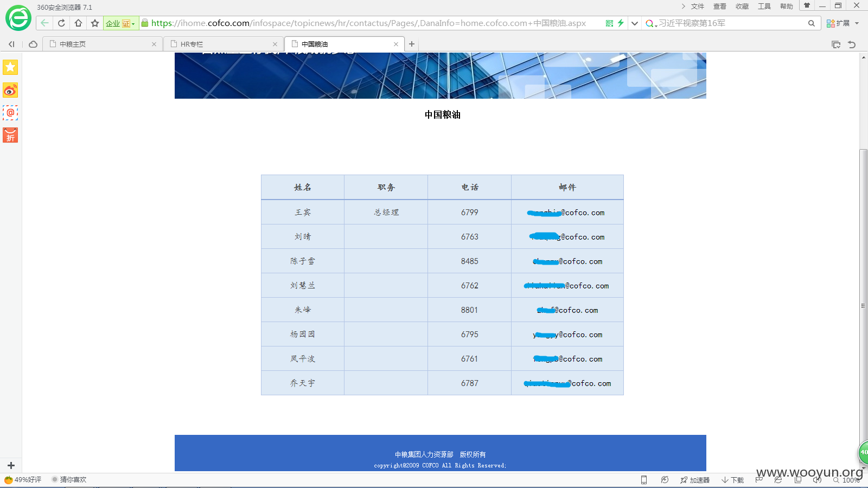Image resolution: width=868 pixels, height=488 pixels.
Task: Select phone number 8801
Action: [x=470, y=310]
